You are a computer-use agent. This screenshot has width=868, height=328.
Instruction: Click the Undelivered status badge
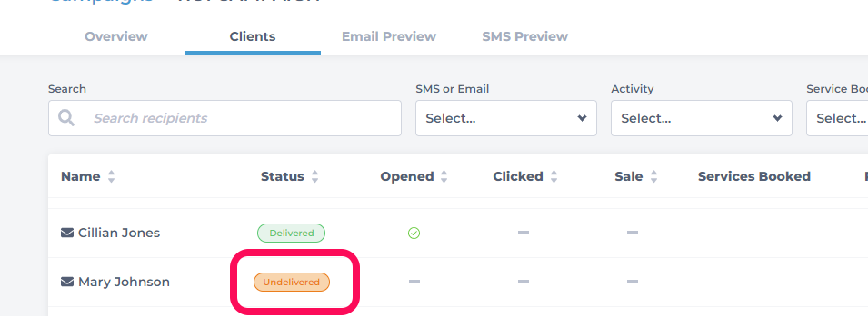click(292, 282)
